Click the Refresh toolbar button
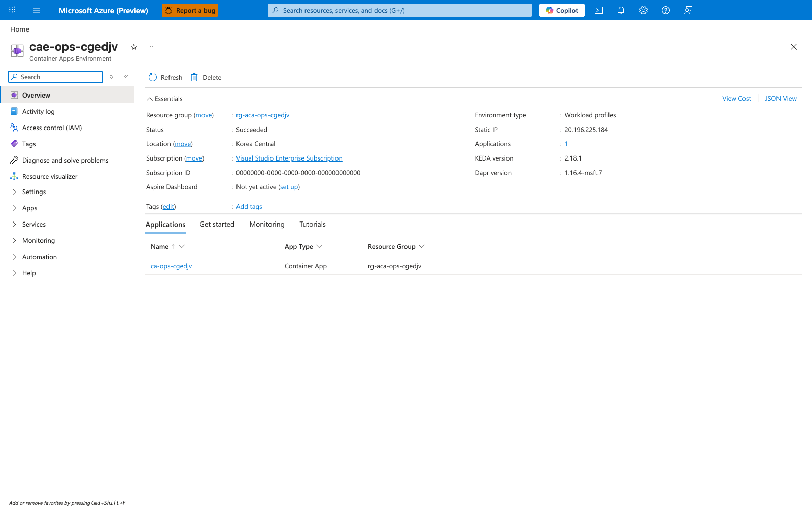This screenshot has width=812, height=508. 165,77
